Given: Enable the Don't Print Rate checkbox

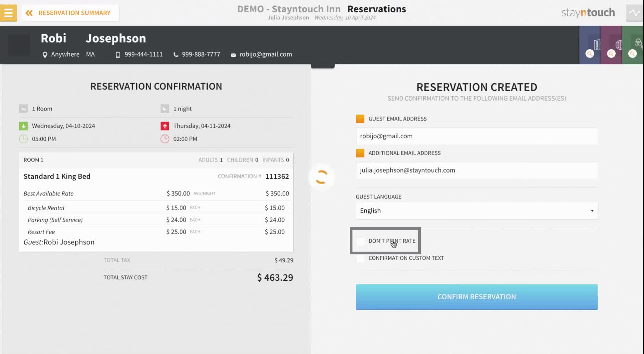Looking at the screenshot, I should click(360, 241).
